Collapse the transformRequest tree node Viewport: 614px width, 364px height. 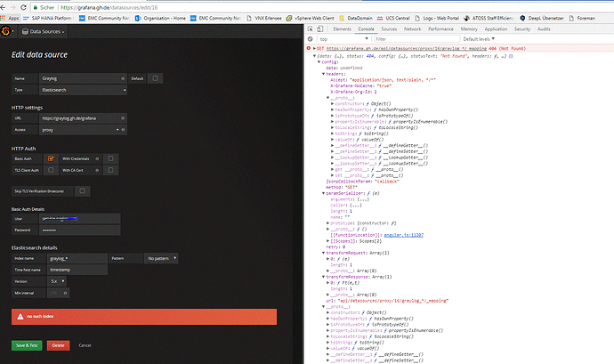pyautogui.click(x=323, y=253)
